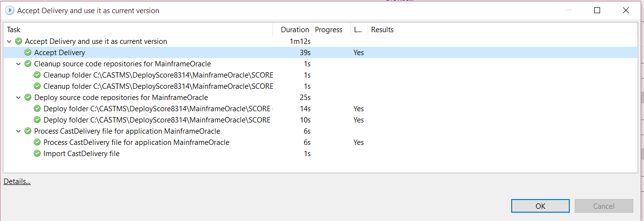644x221 pixels.
Task: Click the blue play icon in the title bar
Action: point(9,10)
